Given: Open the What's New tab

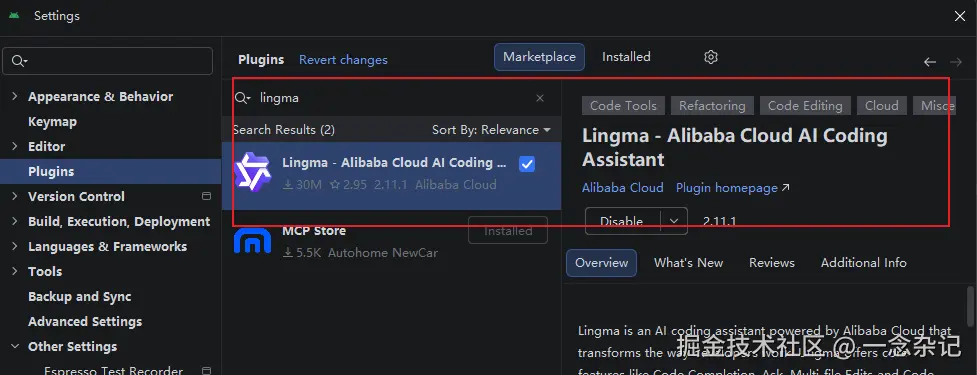Looking at the screenshot, I should [689, 263].
